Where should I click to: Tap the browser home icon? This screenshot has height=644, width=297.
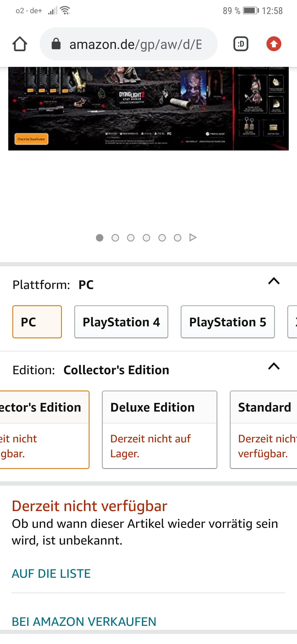click(20, 44)
